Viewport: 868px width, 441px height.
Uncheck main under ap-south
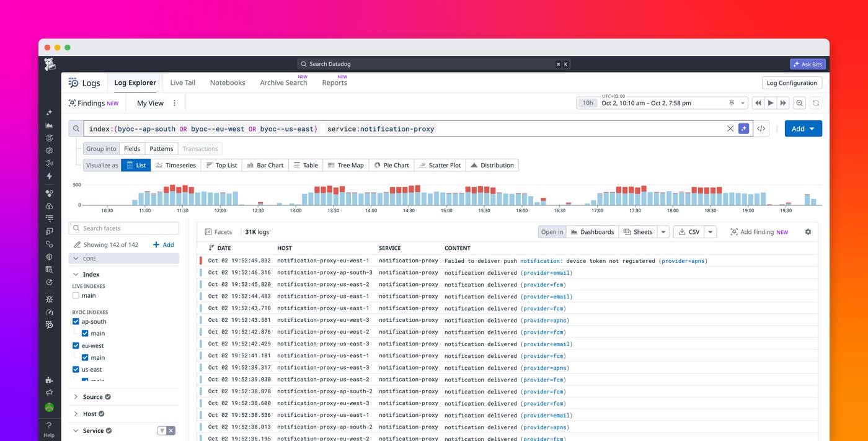(85, 334)
